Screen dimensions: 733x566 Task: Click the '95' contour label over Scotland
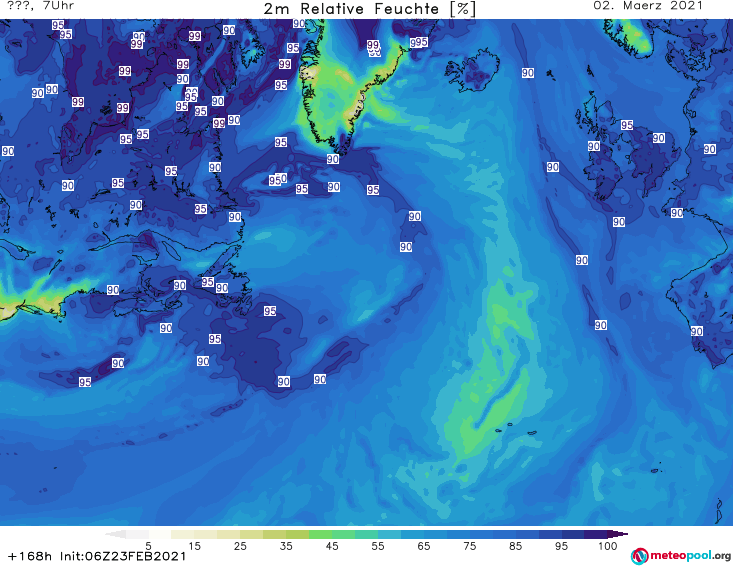point(627,125)
